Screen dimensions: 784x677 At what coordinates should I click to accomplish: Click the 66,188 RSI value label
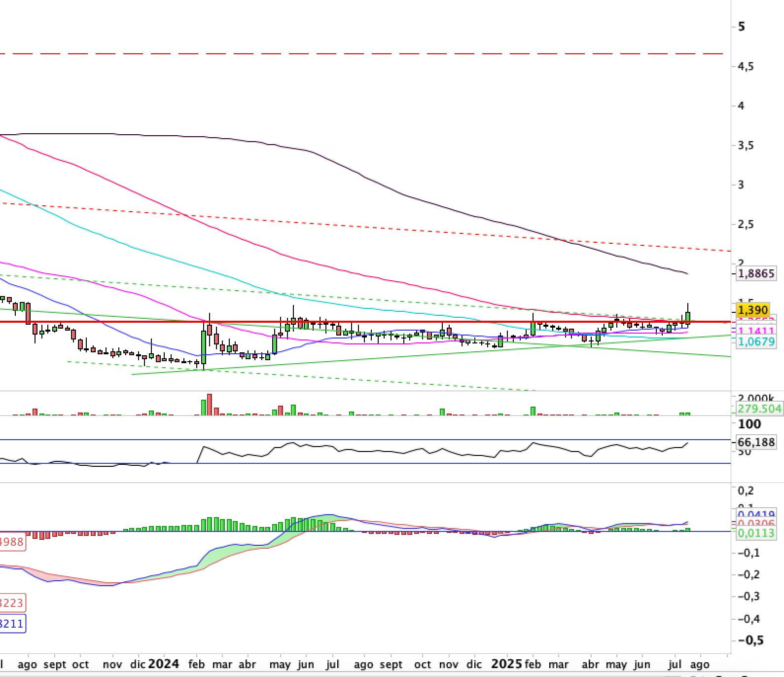[x=756, y=442]
